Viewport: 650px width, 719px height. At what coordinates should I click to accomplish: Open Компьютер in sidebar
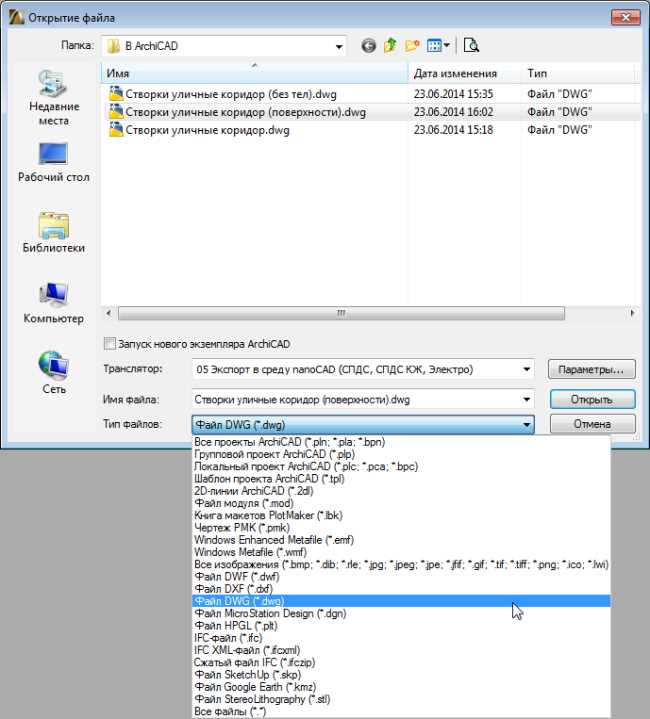[54, 303]
